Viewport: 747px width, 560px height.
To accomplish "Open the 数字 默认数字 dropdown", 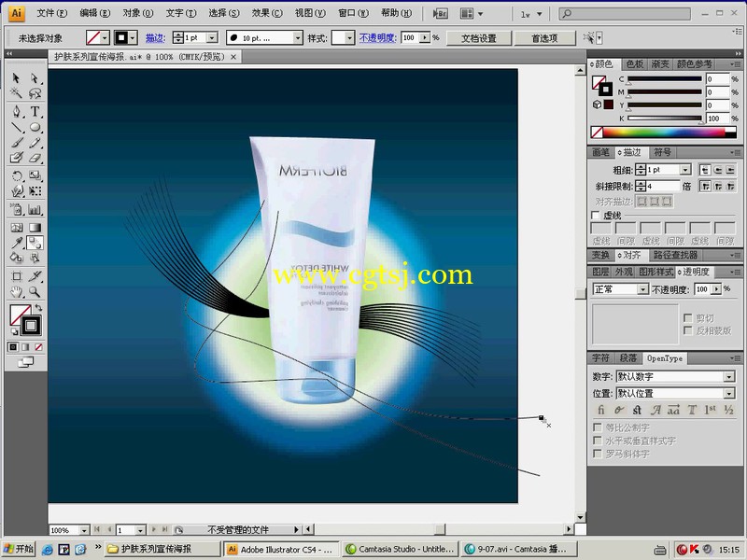I will [x=729, y=377].
